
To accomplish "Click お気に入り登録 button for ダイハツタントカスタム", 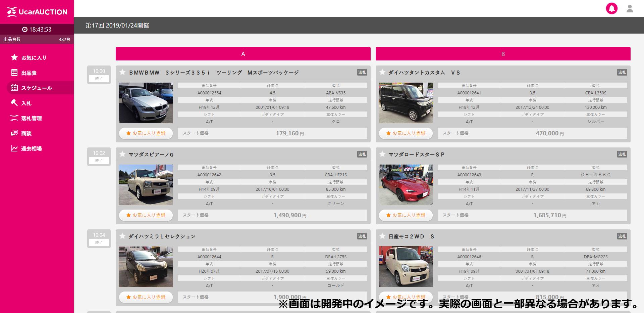I will click(x=406, y=133).
